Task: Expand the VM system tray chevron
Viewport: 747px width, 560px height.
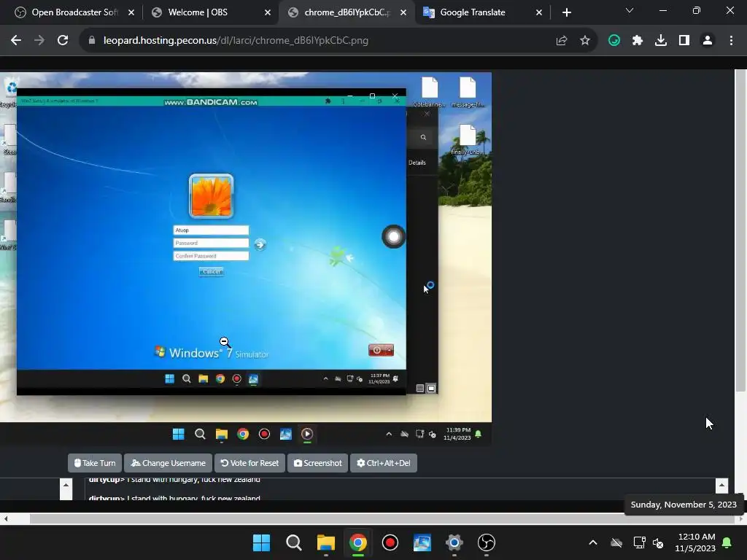Action: pos(389,434)
